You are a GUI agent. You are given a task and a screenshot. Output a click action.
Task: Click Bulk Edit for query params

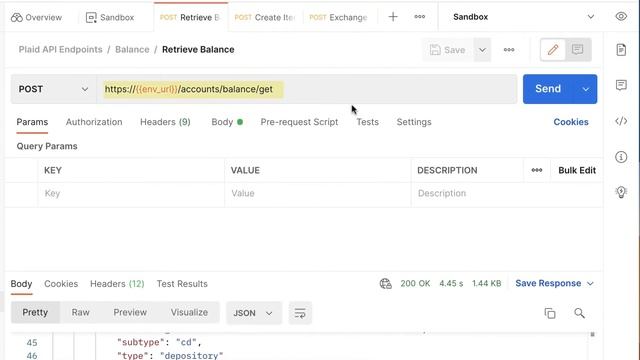[577, 170]
